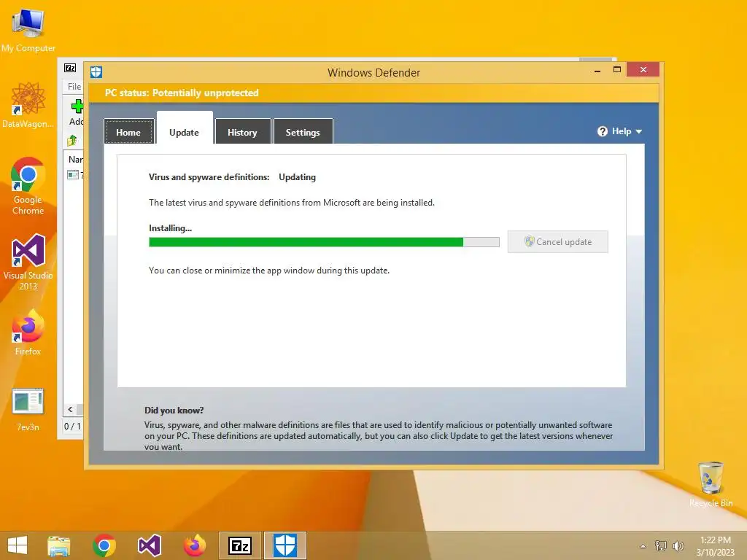This screenshot has height=560, width=747.
Task: Click the up-folder icon in 7-Zip
Action: tap(72, 140)
